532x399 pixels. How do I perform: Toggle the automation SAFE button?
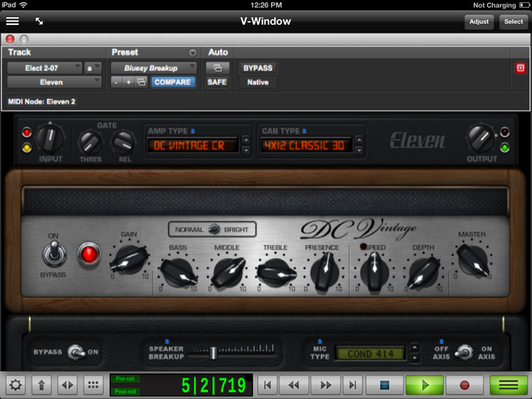(217, 82)
